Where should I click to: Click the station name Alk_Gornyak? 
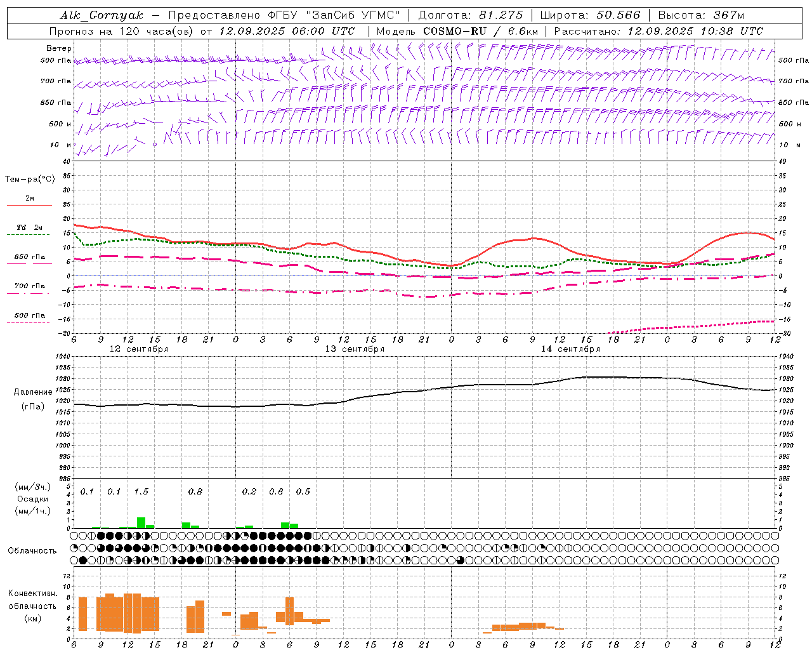(x=101, y=15)
